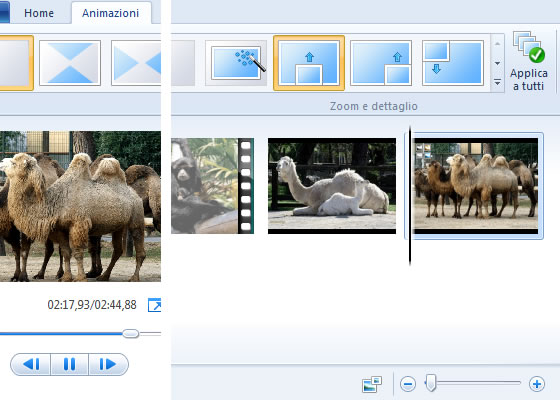Select the zoom out top-left effect
Image resolution: width=560 pixels, height=400 pixels.
(453, 63)
